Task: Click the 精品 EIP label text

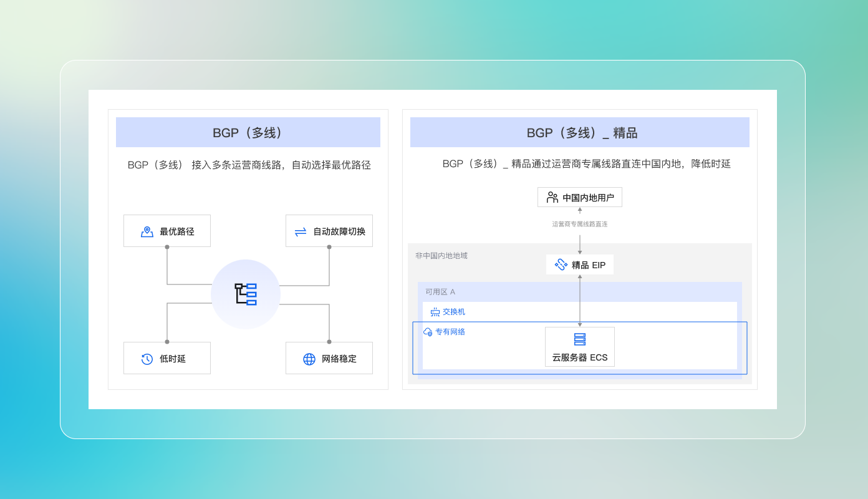Action: [589, 265]
